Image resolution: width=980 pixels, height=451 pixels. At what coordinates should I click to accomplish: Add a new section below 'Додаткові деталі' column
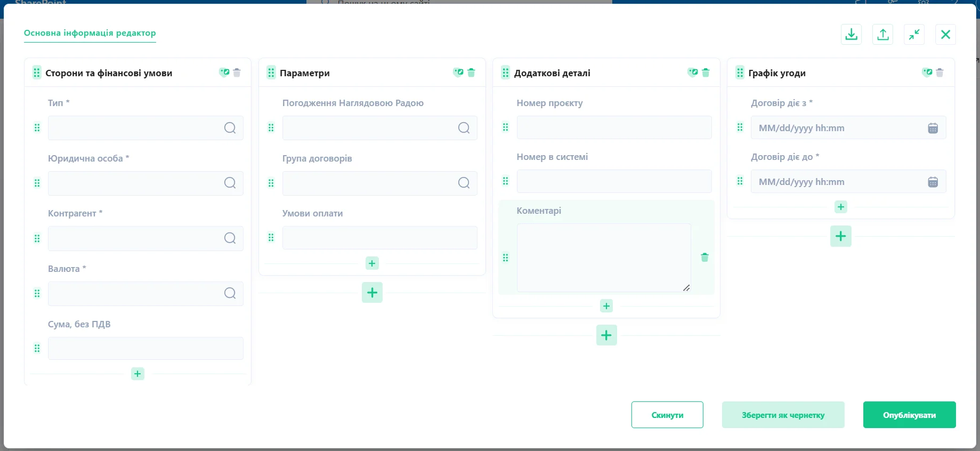[x=606, y=335]
